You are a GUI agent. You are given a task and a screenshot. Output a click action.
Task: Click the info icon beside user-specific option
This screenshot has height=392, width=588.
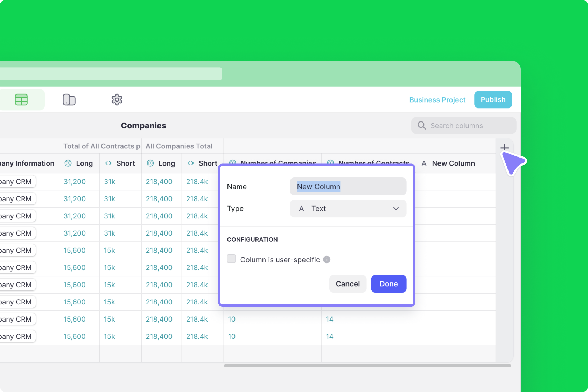(327, 260)
